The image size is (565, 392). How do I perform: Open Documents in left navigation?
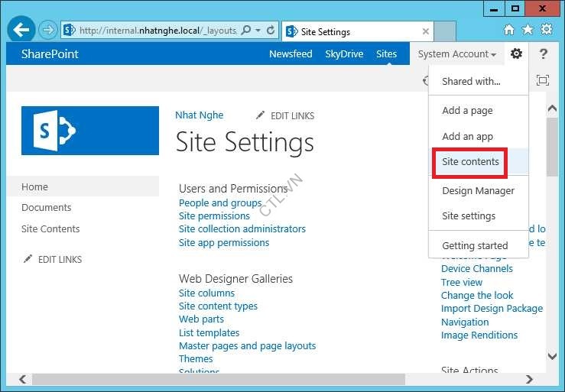point(47,208)
